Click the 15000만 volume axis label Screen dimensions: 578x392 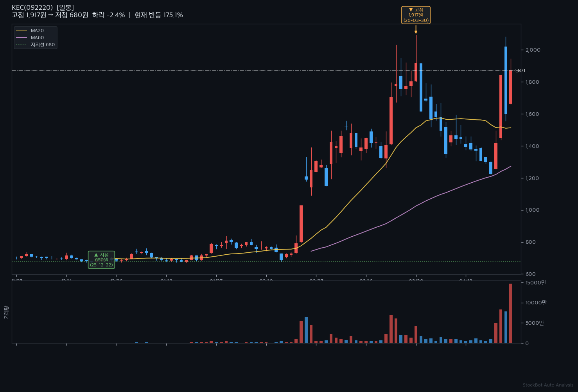point(535,282)
